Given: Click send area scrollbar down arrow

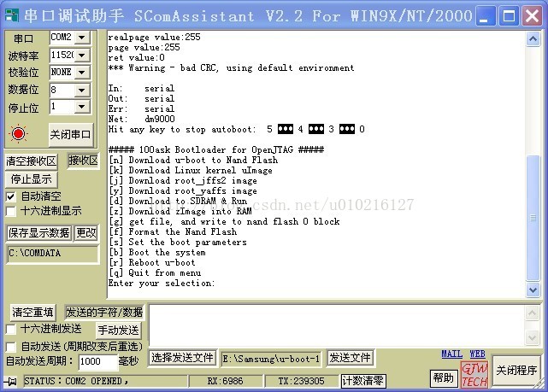Looking at the screenshot, I should [532, 337].
